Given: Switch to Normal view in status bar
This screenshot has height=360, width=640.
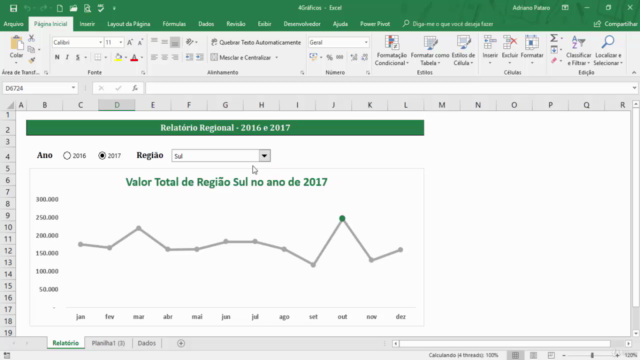Looking at the screenshot, I should 516,356.
